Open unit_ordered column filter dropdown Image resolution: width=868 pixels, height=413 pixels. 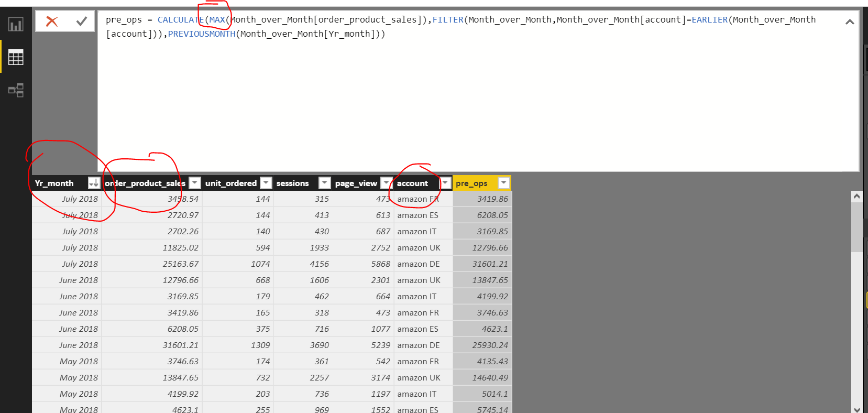coord(266,183)
